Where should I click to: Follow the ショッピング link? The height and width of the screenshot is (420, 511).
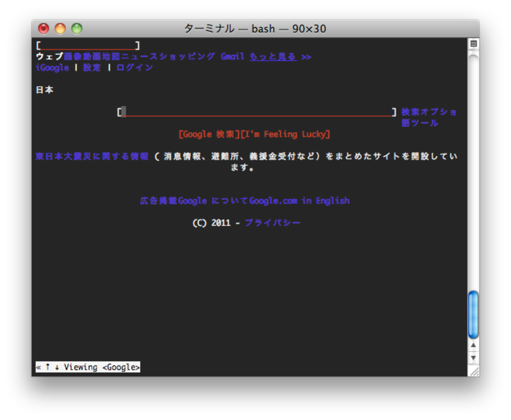(187, 57)
